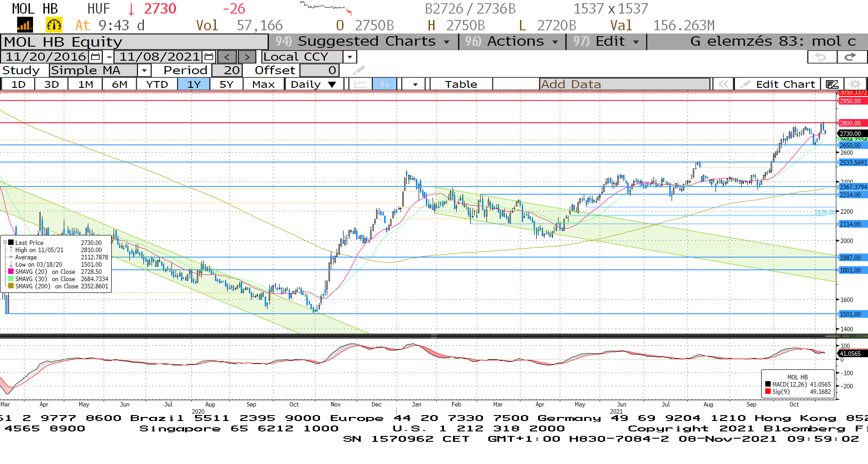The height and width of the screenshot is (464, 868).
Task: Click the 2650.00 price level label
Action: (x=853, y=145)
